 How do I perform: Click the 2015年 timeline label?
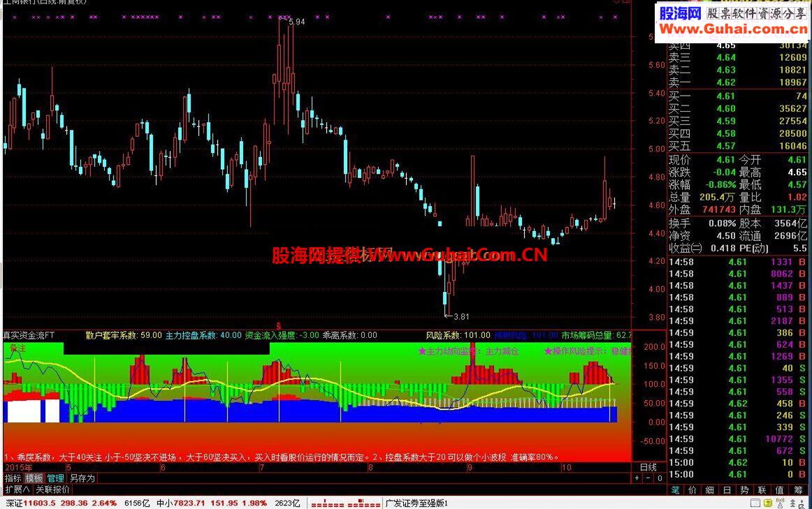18,468
